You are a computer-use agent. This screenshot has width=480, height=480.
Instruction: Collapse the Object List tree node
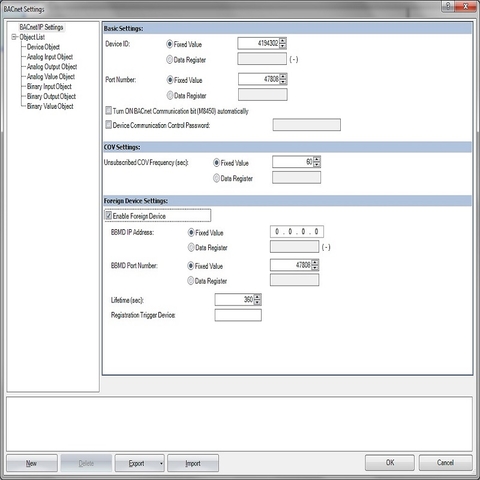(x=14, y=37)
